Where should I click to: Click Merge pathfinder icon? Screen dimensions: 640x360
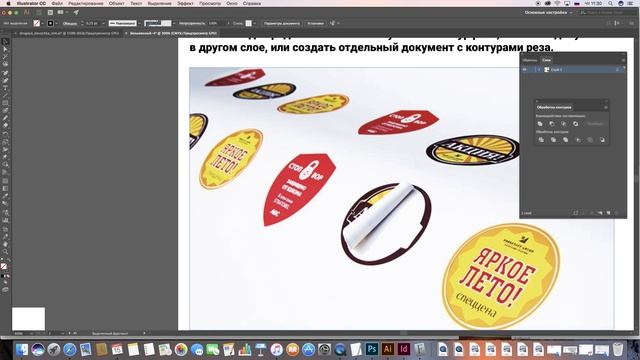[566, 140]
